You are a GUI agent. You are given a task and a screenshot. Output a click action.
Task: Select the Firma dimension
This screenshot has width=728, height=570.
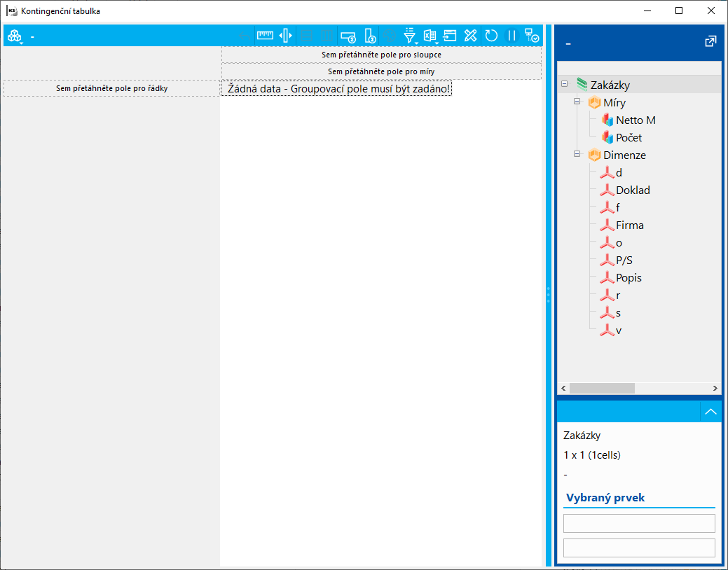point(630,225)
